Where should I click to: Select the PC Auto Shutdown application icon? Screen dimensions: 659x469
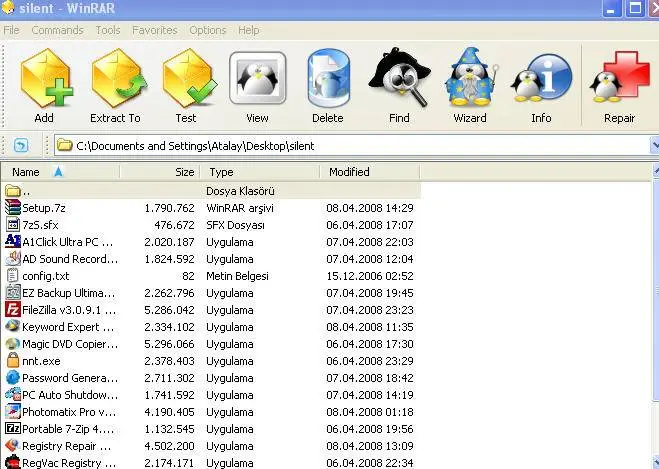coord(13,395)
